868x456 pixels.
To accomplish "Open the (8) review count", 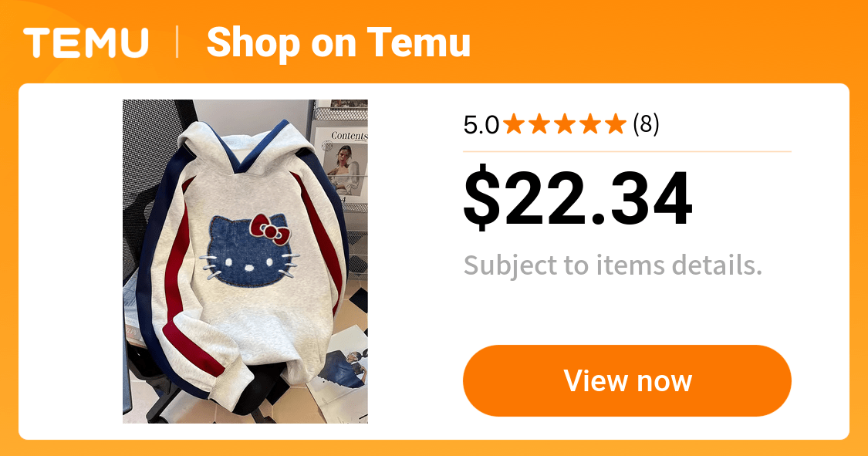I will (646, 124).
